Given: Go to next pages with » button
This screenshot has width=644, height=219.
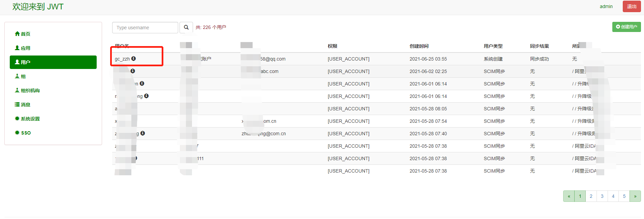Looking at the screenshot, I should 635,196.
